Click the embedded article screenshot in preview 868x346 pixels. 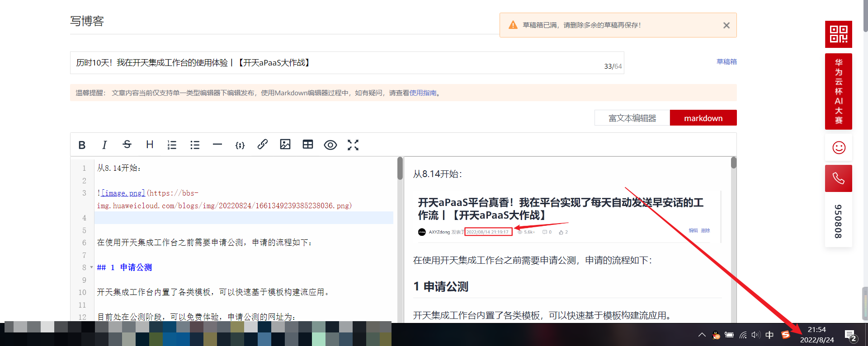567,217
